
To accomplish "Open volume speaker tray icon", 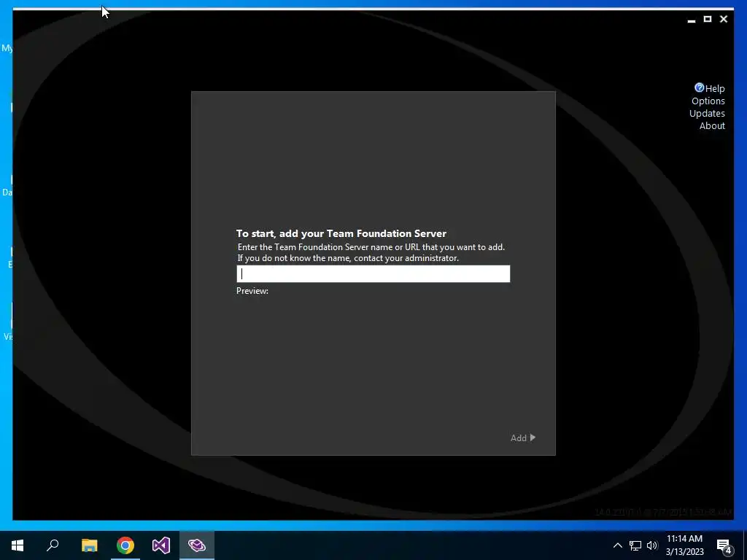I will 652,545.
